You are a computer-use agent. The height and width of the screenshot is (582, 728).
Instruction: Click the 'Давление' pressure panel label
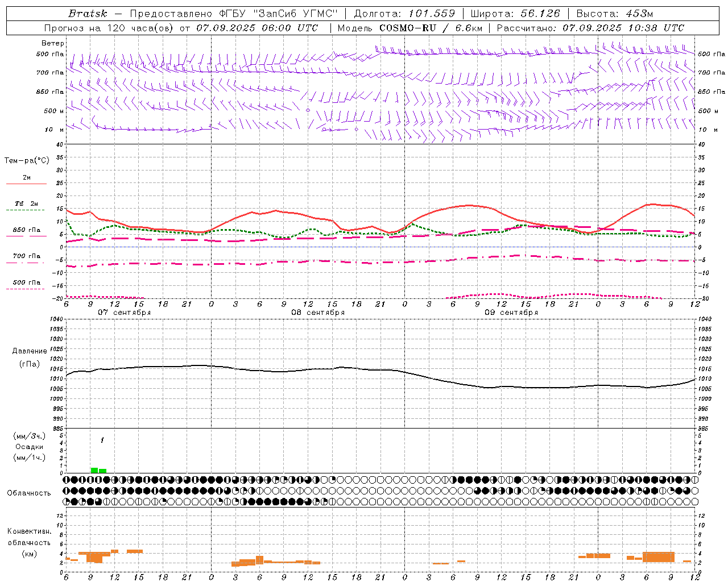[x=28, y=351]
